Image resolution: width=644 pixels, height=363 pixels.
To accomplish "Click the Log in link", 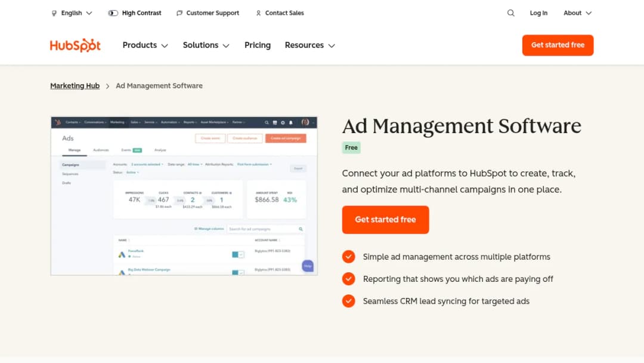I will tap(538, 13).
